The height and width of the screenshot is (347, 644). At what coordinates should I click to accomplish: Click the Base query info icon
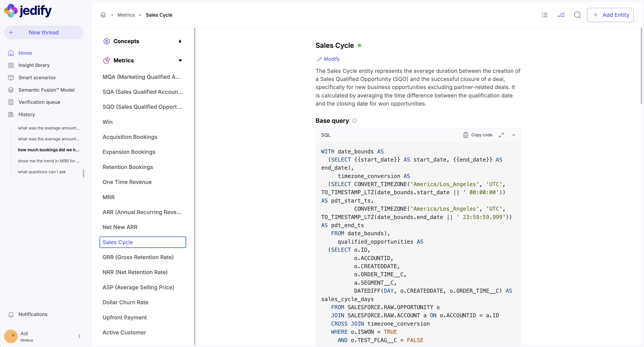pos(354,121)
